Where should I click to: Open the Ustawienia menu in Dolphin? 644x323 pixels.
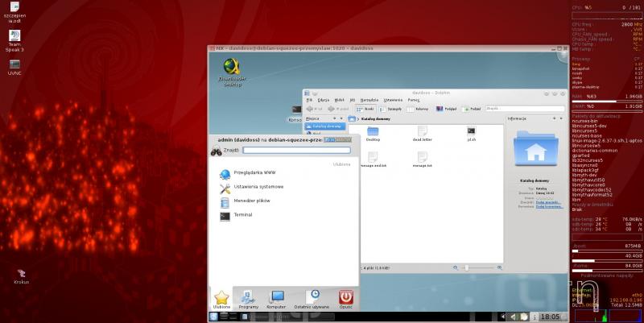392,100
